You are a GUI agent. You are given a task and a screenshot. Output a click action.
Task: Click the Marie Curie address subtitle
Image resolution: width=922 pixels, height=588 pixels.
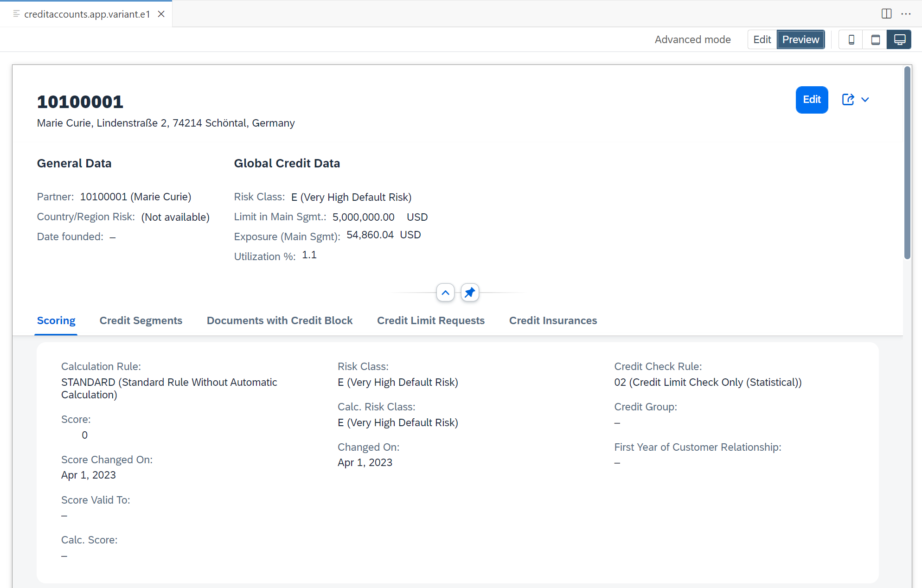166,123
